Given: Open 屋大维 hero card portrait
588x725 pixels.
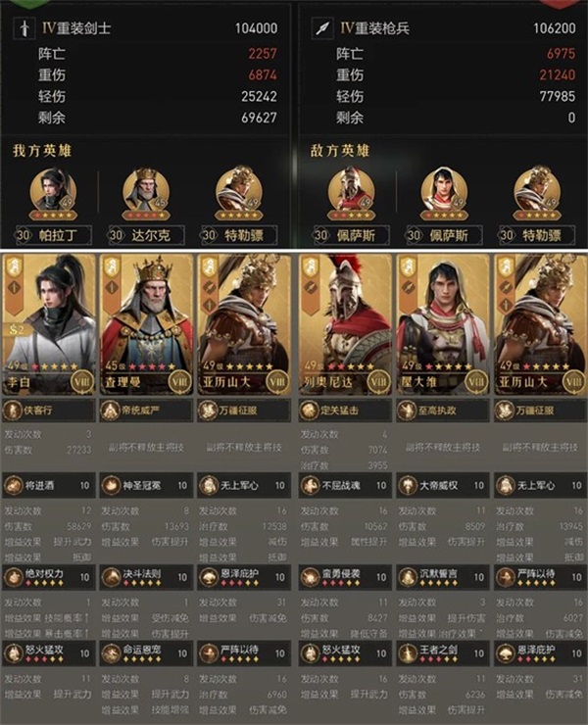Looking at the screenshot, I should pyautogui.click(x=443, y=324).
